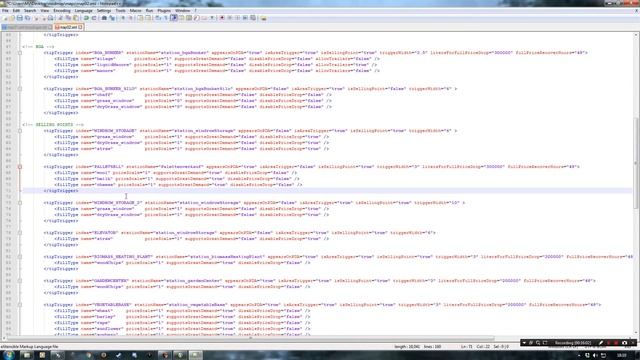Open Replace dialog from toolbar
This screenshot has height=360, width=640.
[112, 18]
